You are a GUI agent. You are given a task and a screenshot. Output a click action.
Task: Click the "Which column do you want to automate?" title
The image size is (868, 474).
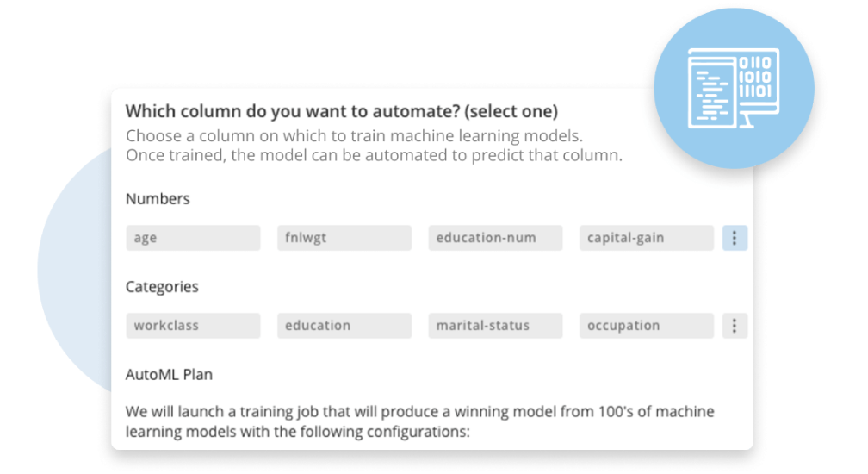(x=341, y=111)
